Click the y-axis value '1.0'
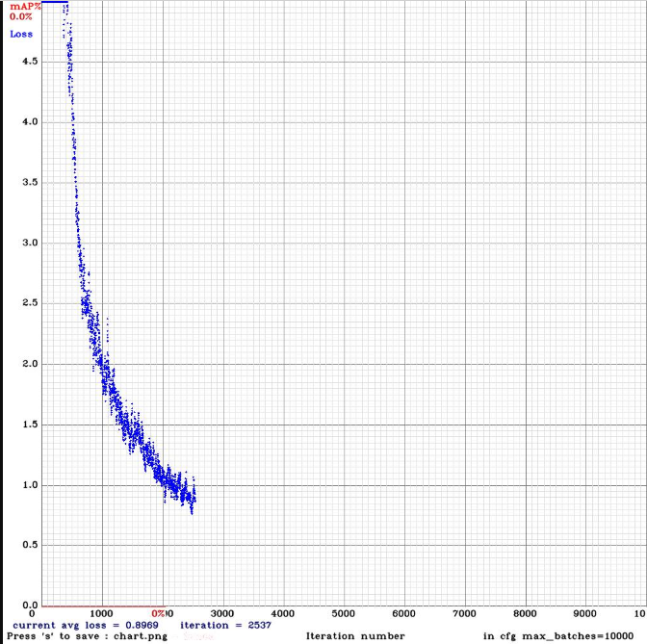The height and width of the screenshot is (644, 647). [x=30, y=485]
